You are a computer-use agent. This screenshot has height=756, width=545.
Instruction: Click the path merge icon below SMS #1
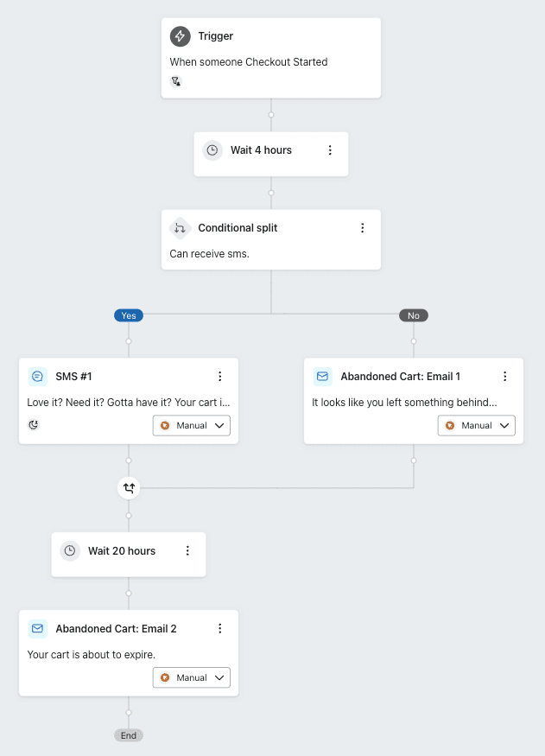coord(128,488)
